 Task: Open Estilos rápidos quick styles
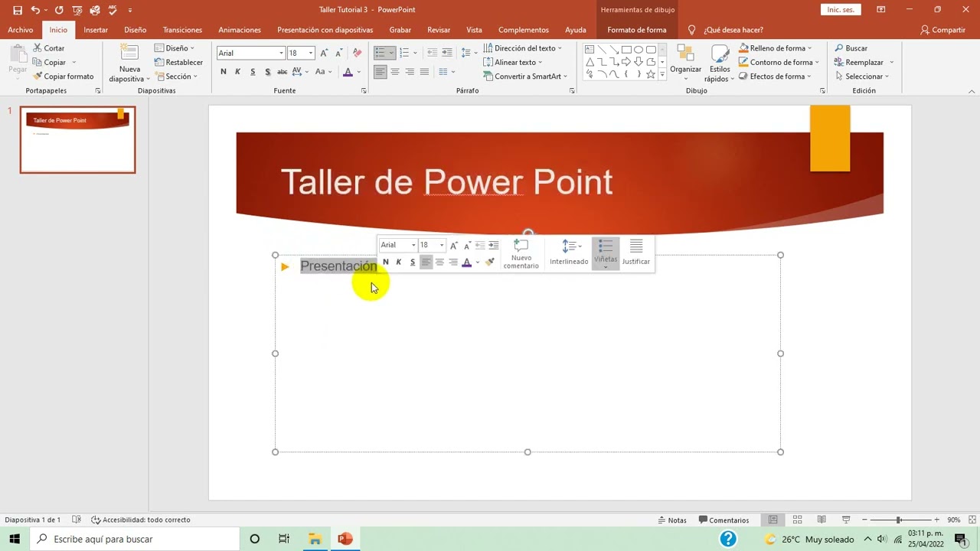coord(720,64)
